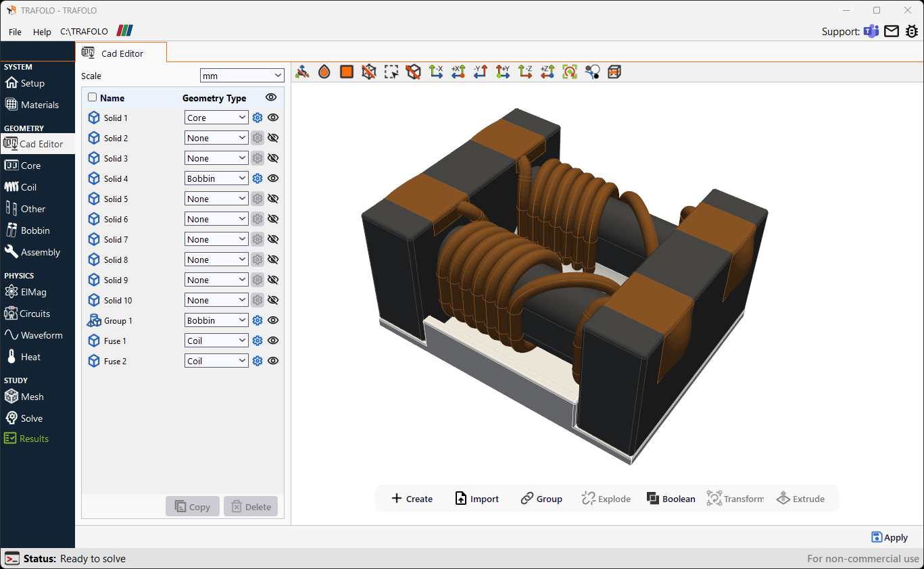924x569 pixels.
Task: Click the +X view orientation icon
Action: click(x=458, y=72)
